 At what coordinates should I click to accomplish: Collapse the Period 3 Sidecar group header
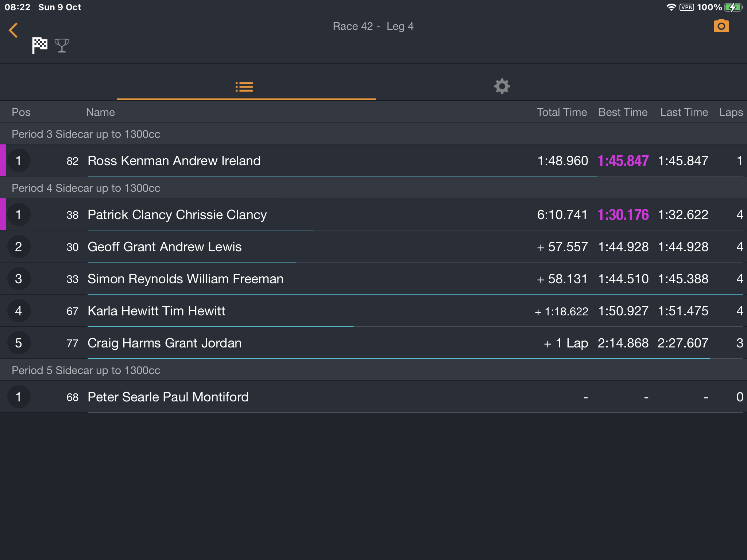coord(373,134)
